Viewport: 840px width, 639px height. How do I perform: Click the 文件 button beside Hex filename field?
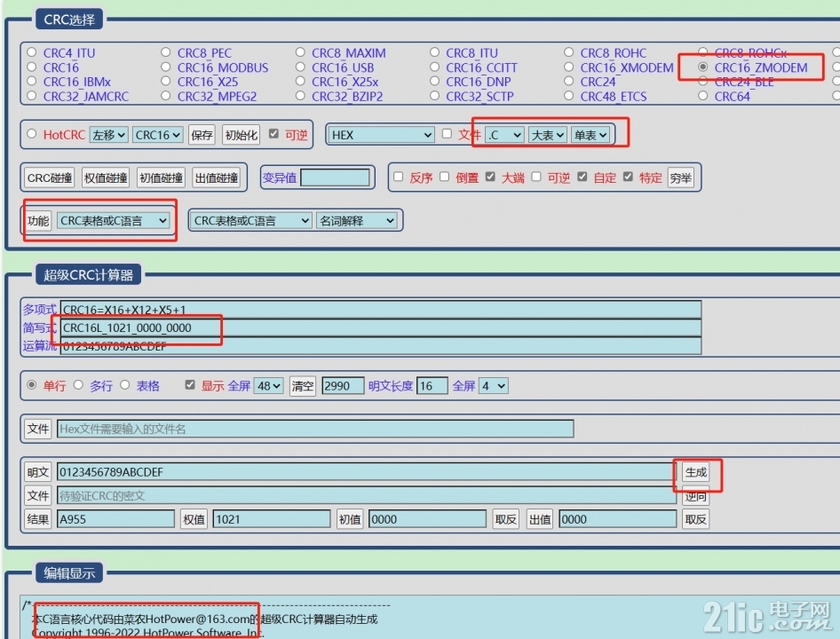(38, 429)
